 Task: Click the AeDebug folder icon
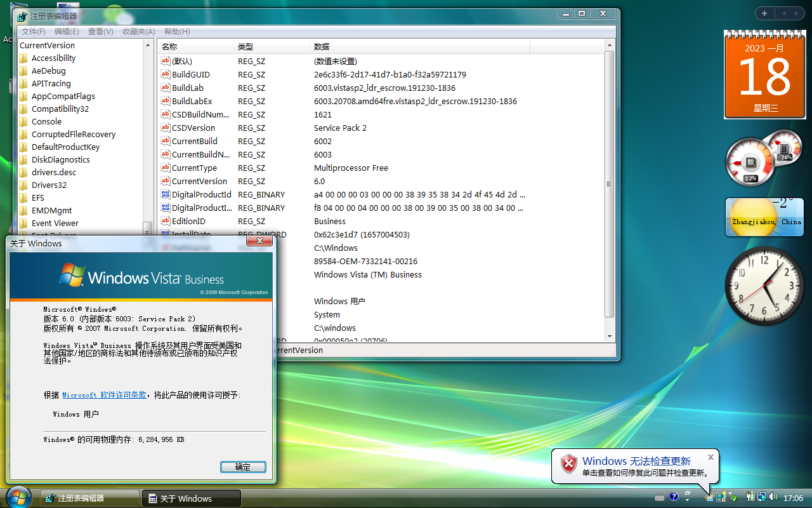(x=24, y=71)
